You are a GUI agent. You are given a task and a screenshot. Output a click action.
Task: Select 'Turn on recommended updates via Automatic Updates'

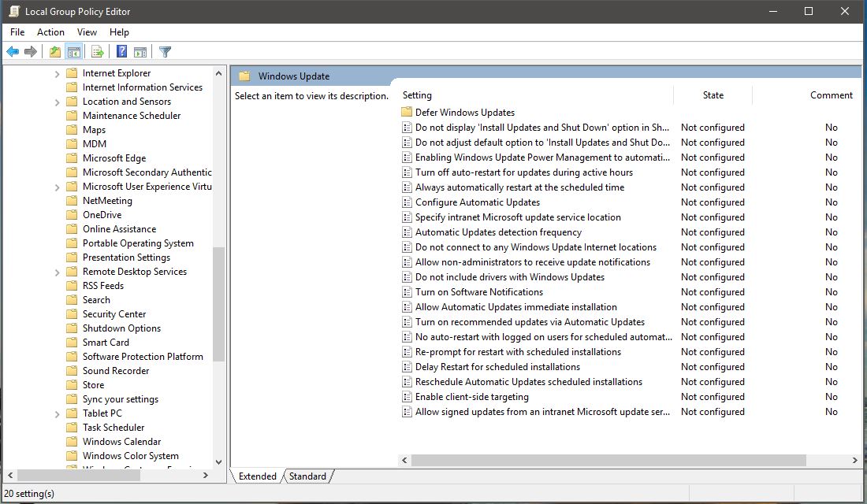[530, 321]
